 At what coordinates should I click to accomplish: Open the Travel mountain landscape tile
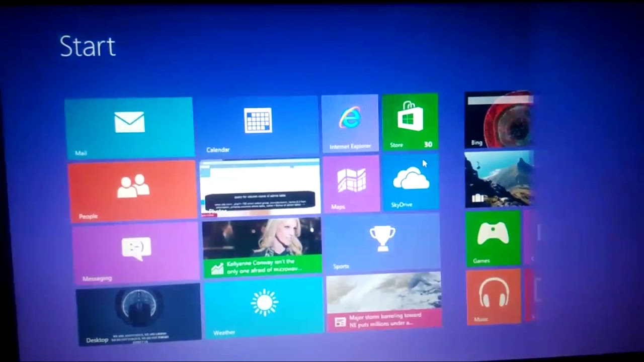[499, 178]
